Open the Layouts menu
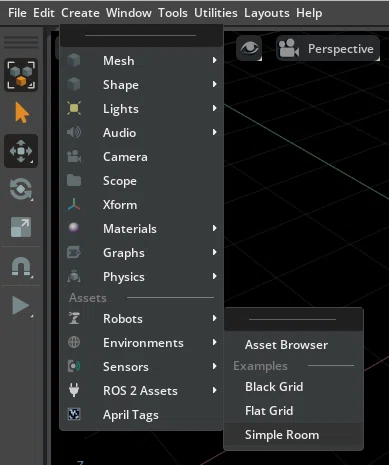 pyautogui.click(x=267, y=13)
